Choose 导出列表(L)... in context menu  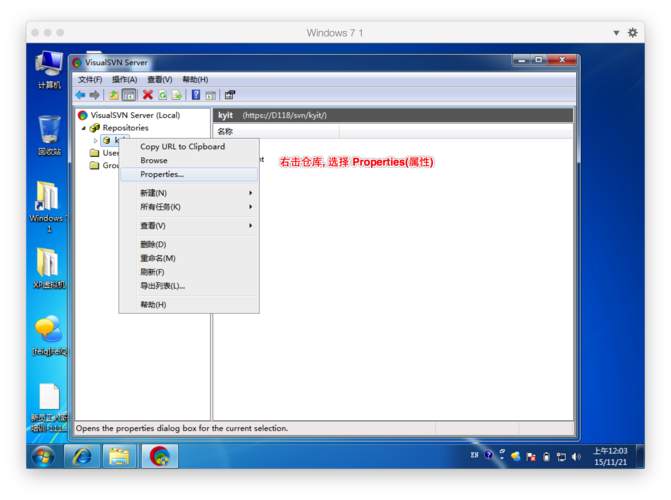click(x=189, y=286)
